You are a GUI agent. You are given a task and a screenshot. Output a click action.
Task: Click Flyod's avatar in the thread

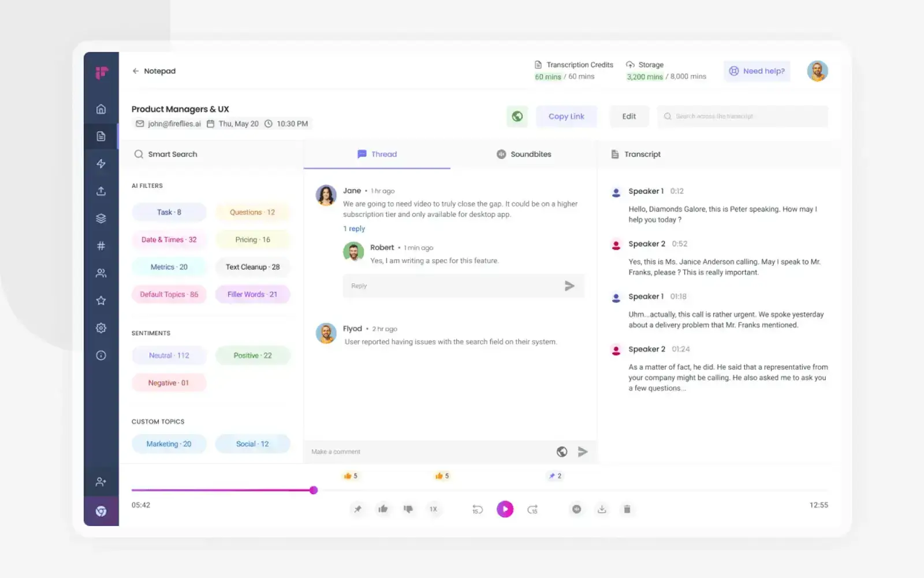pos(326,334)
